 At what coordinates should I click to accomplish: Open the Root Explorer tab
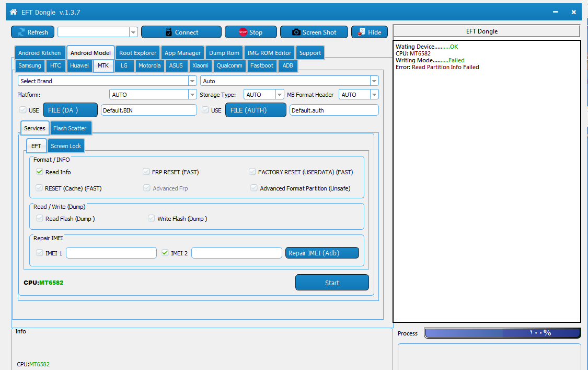click(137, 53)
